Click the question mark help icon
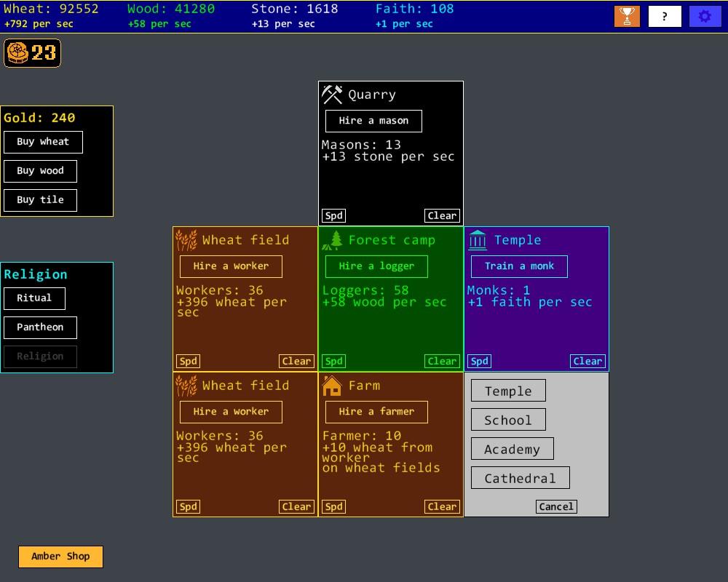The height and width of the screenshot is (582, 728). 665,16
